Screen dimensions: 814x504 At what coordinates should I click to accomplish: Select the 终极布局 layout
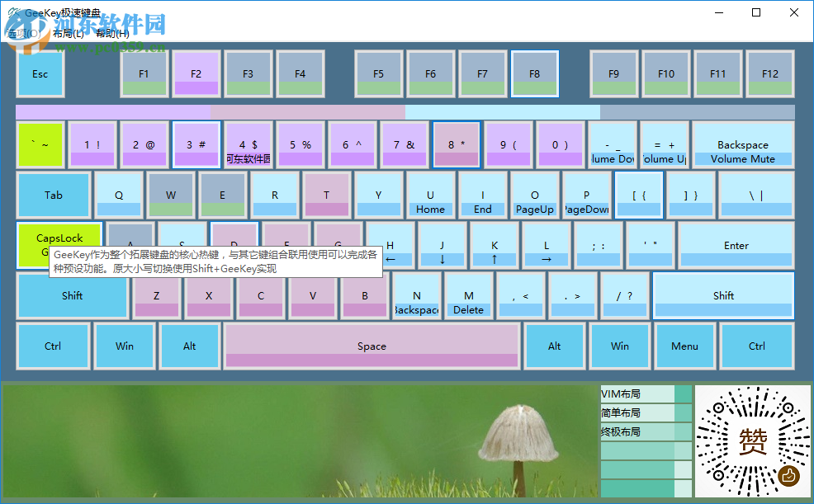pos(646,431)
